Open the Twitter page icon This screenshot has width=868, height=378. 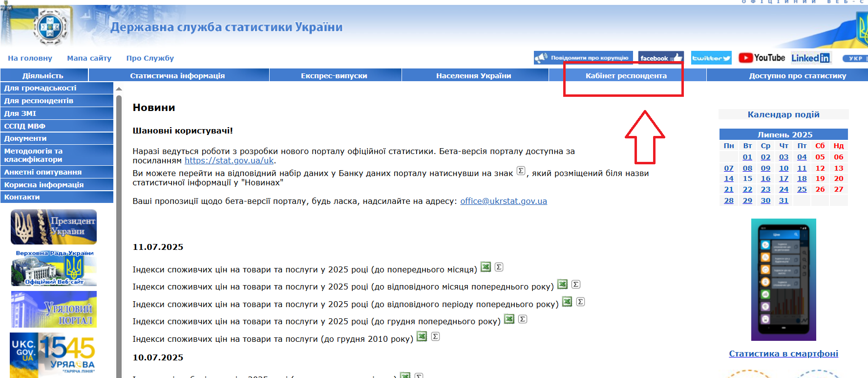(x=712, y=58)
